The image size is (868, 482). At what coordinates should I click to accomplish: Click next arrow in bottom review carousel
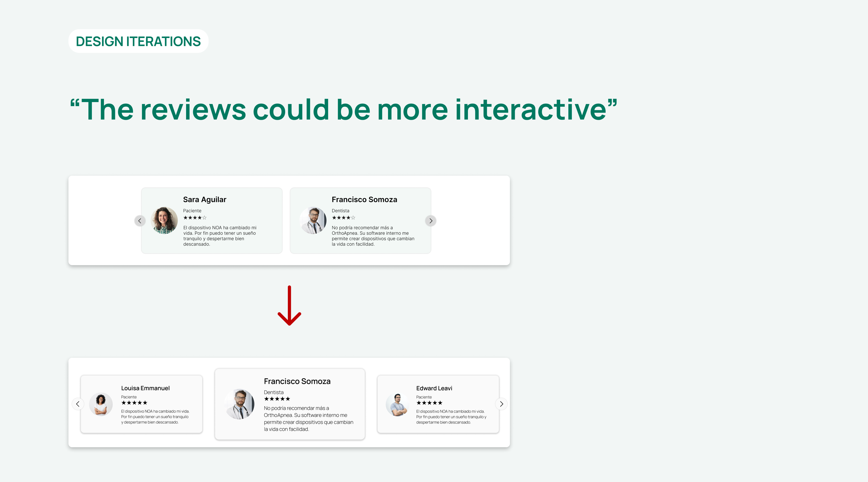[501, 404]
